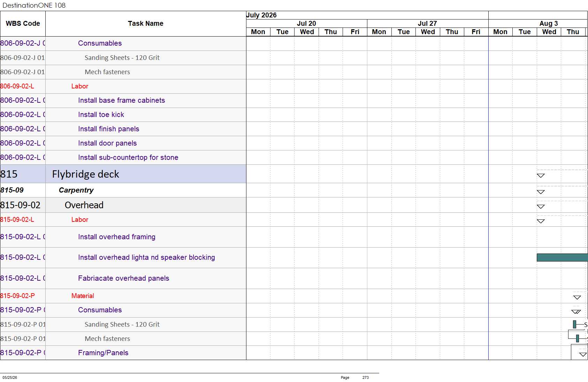This screenshot has height=382, width=588.
Task: Select the Overhead row
Action: tap(123, 205)
